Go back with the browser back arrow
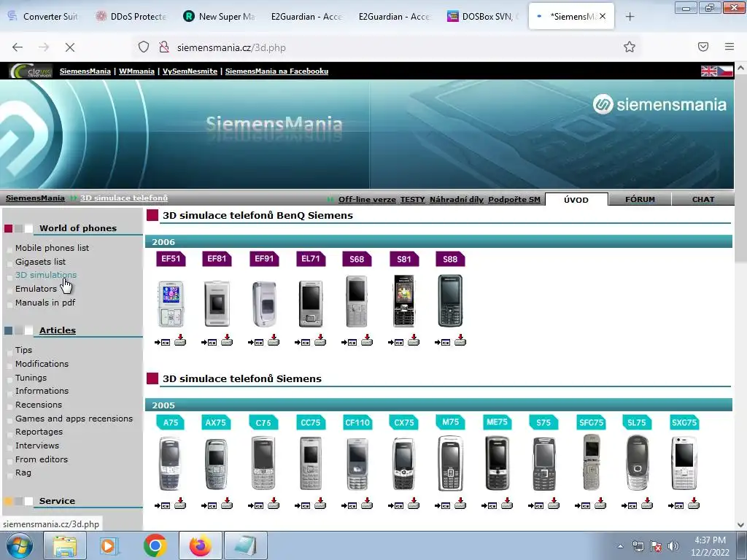747x560 pixels. click(x=18, y=47)
